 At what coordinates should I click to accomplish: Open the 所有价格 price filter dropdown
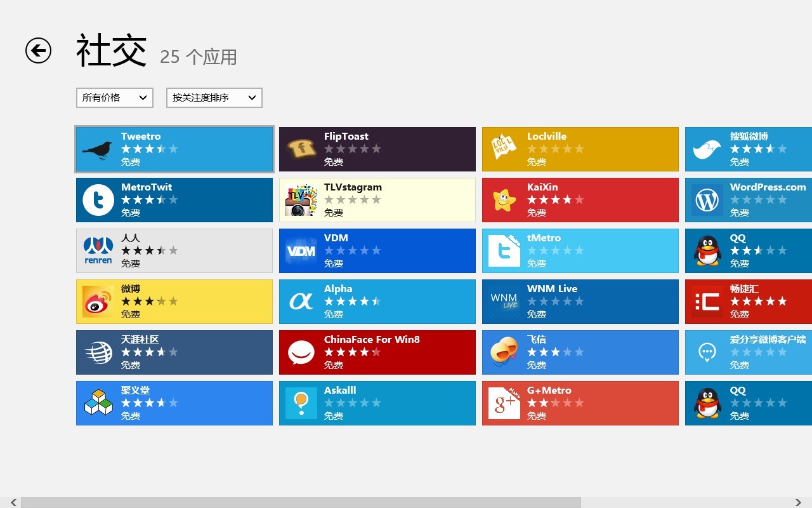tap(115, 97)
